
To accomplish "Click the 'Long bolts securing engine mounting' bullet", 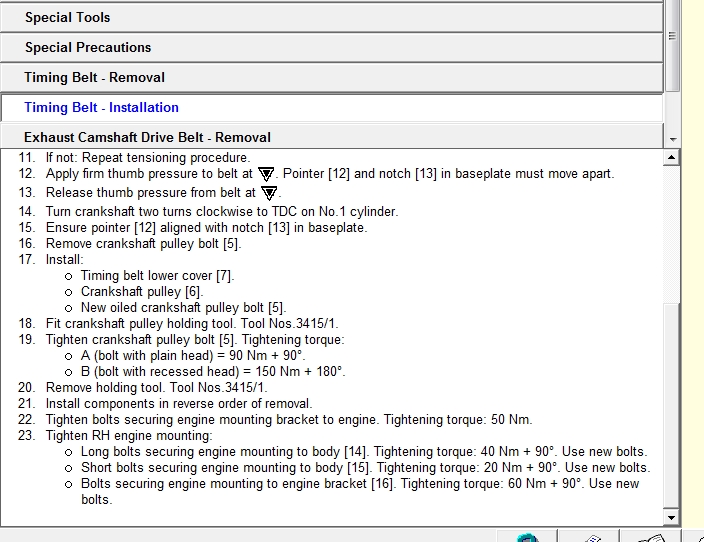I will point(363,451).
